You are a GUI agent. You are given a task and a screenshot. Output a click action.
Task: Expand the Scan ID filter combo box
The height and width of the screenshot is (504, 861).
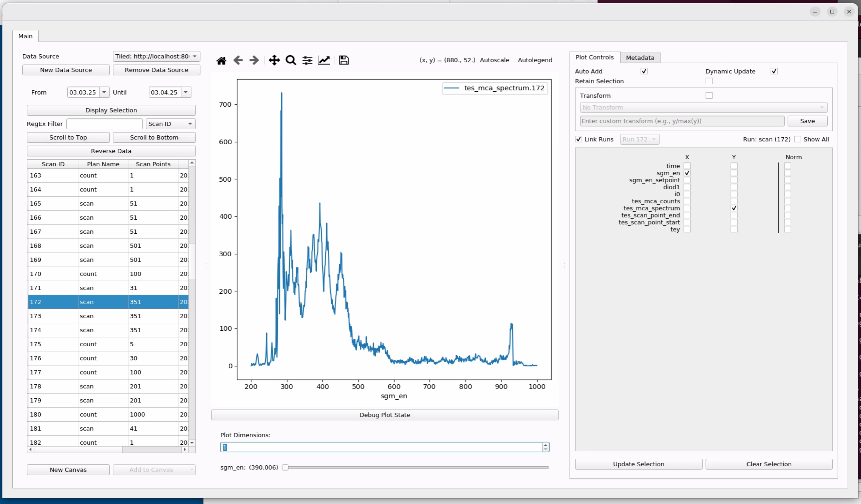pos(170,124)
